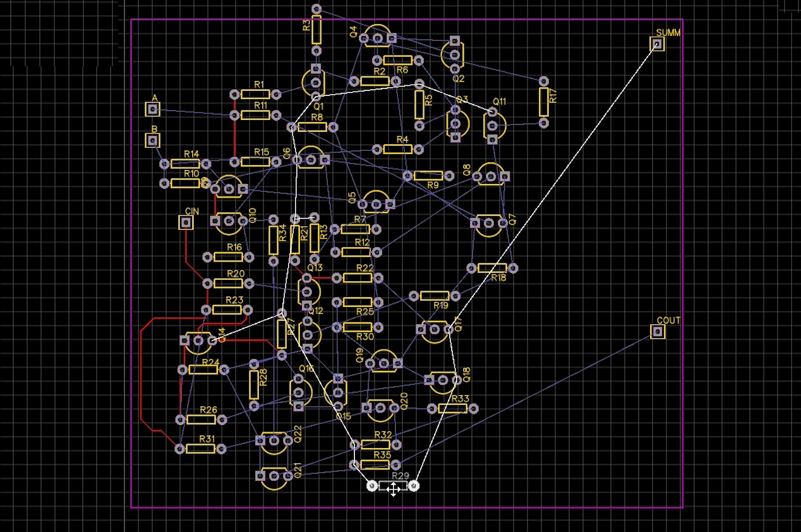Select resistor R15
This screenshot has height=532, width=801.
[255, 162]
